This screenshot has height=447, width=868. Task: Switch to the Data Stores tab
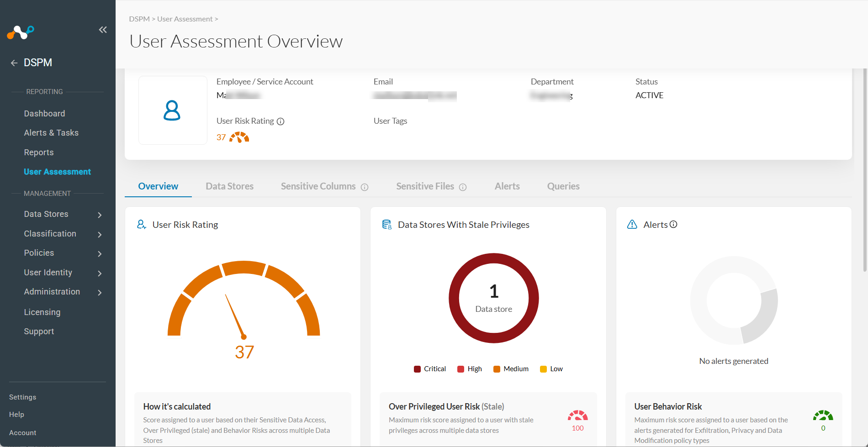229,186
